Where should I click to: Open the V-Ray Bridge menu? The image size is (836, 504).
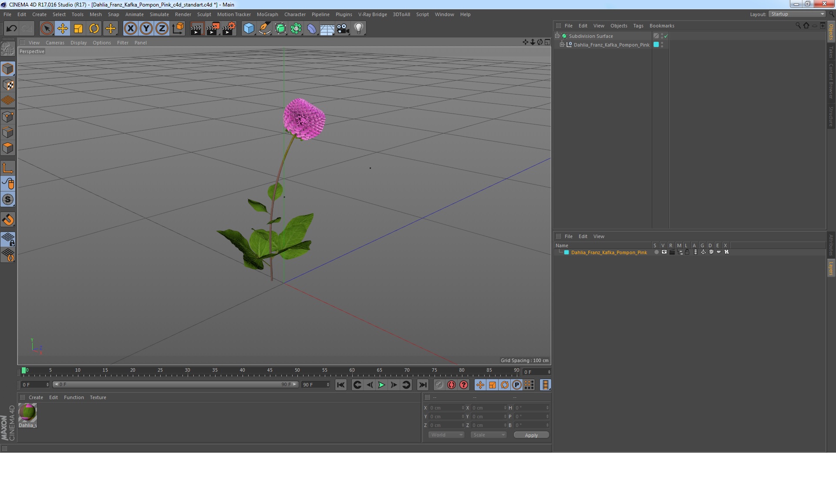click(x=372, y=14)
